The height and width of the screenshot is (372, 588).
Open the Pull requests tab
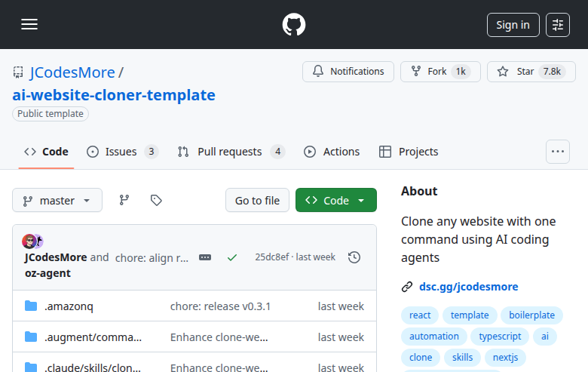pos(231,152)
